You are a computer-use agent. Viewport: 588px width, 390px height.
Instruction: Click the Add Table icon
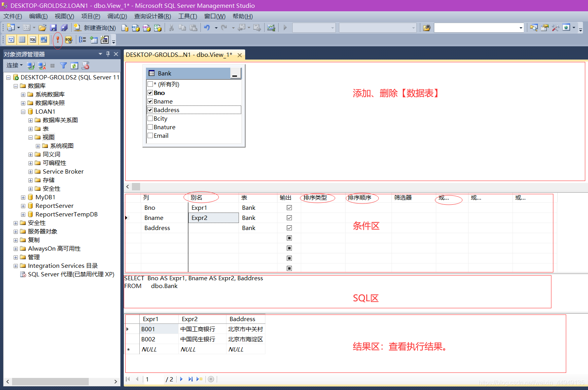pyautogui.click(x=94, y=39)
